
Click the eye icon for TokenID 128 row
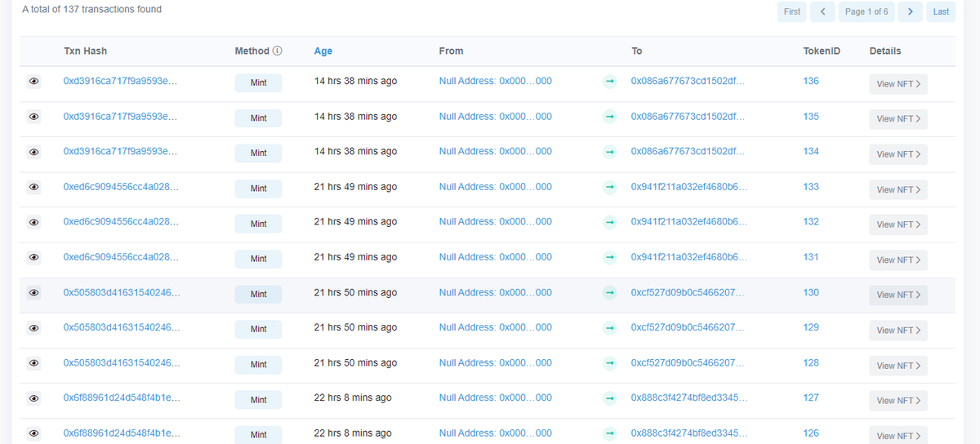pyautogui.click(x=33, y=363)
